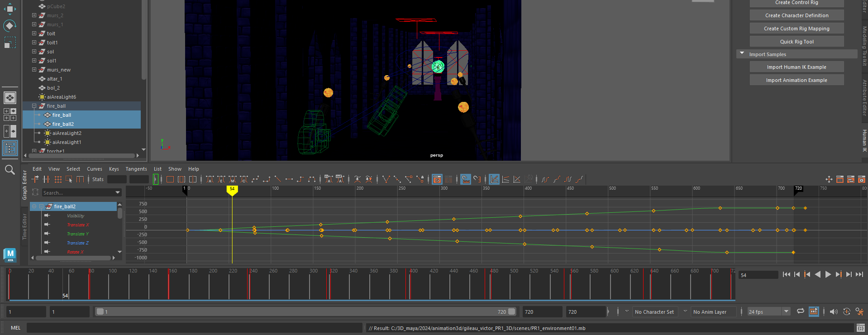The image size is (868, 335).
Task: Select the Lattice Deform Keys tool
Action: tap(58, 179)
